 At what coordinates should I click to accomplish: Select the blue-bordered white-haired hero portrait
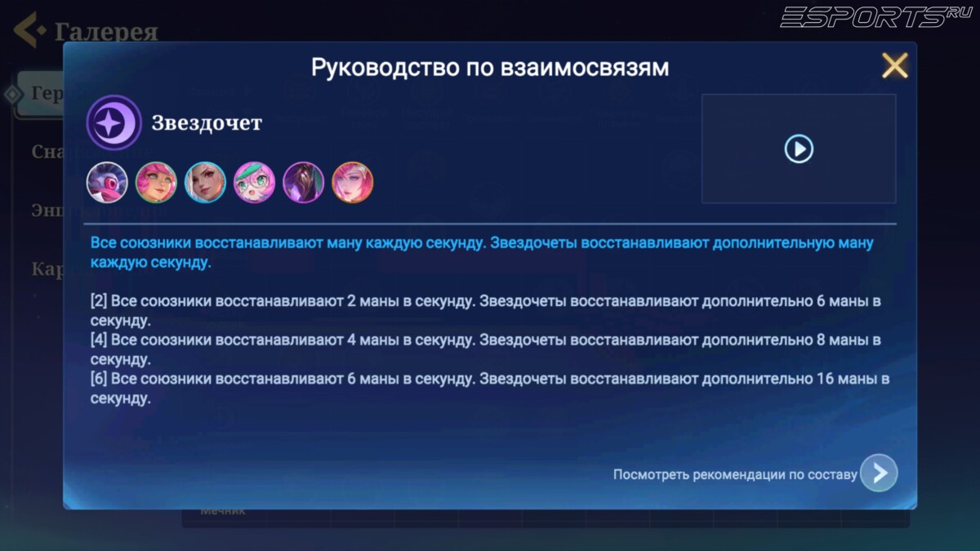click(205, 181)
